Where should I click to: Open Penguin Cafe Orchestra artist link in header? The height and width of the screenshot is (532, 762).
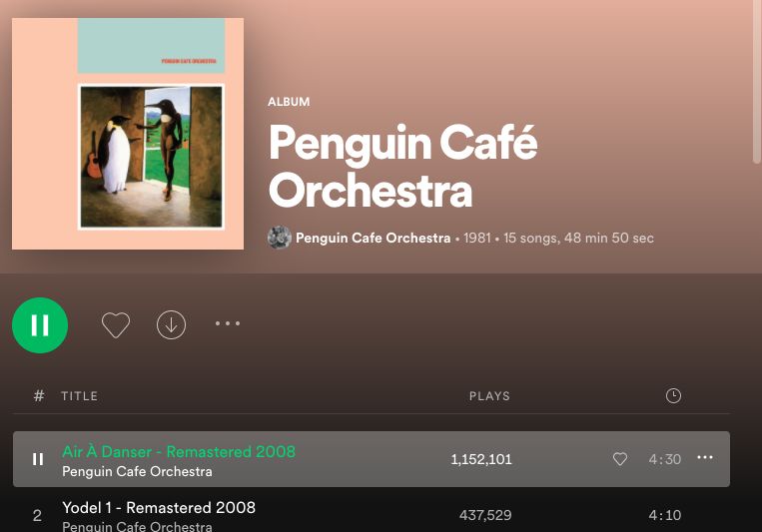pos(373,239)
